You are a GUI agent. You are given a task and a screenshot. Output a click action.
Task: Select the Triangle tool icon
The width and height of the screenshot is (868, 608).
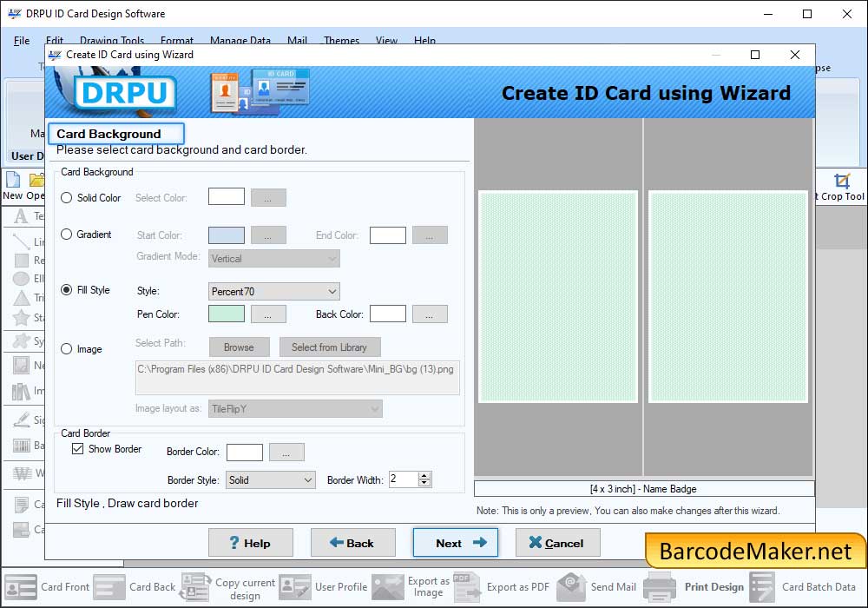pyautogui.click(x=21, y=298)
